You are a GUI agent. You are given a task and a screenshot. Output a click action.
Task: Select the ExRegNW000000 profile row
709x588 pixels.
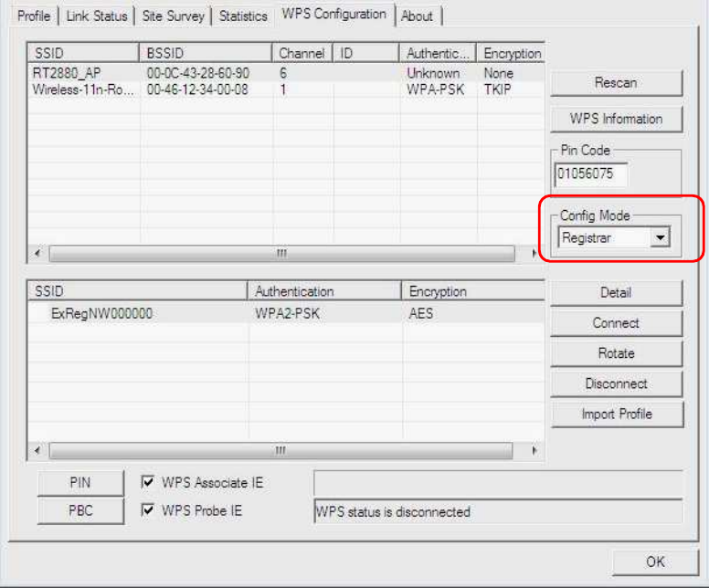(286, 313)
